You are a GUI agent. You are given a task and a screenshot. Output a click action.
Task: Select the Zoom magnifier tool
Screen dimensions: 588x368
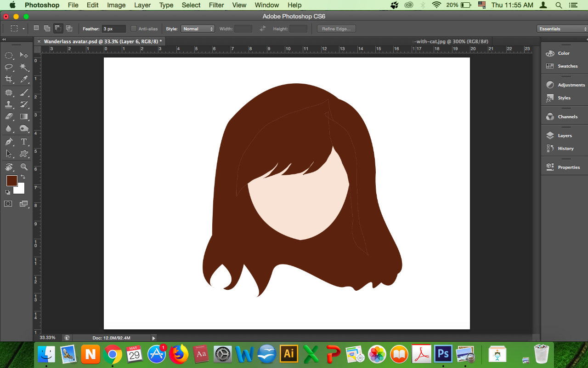coord(24,167)
